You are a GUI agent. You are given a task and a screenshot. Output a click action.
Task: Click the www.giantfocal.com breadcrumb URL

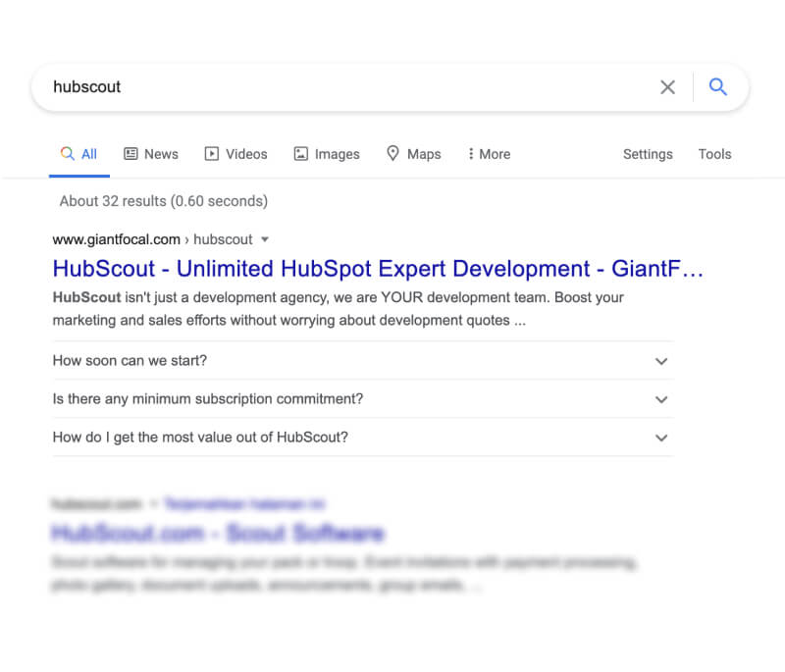click(x=153, y=239)
